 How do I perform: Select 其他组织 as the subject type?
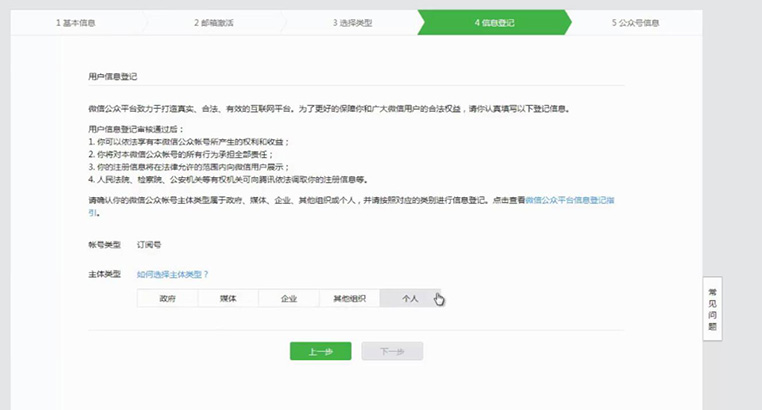[349, 298]
